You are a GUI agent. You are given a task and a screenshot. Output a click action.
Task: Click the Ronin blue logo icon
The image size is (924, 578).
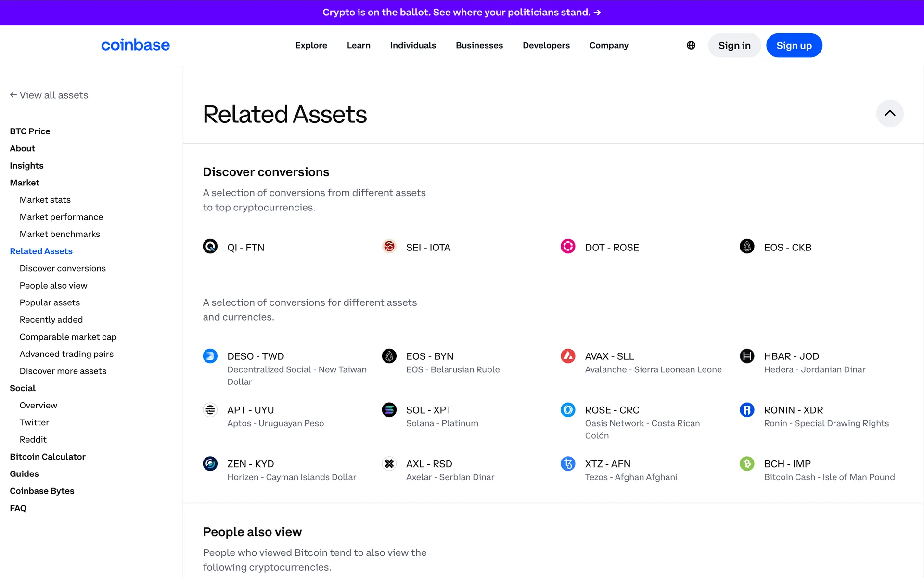coord(747,410)
